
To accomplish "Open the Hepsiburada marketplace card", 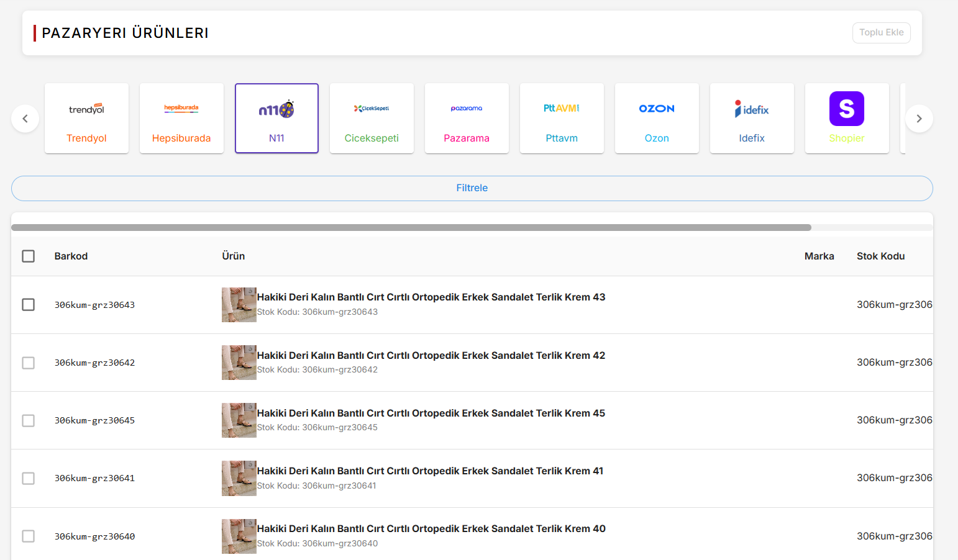I will pyautogui.click(x=181, y=118).
